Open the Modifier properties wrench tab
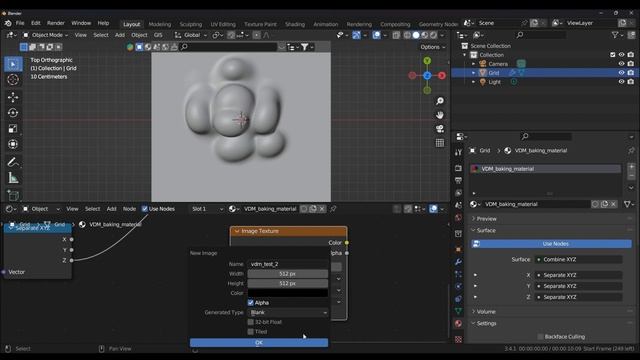Viewport: 640px width, 360px height. coord(458,262)
